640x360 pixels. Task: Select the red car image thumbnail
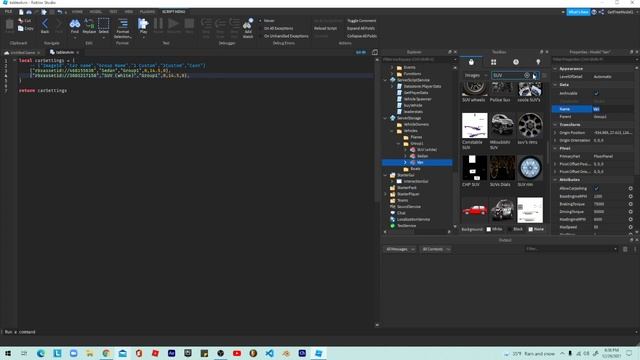tap(475, 210)
